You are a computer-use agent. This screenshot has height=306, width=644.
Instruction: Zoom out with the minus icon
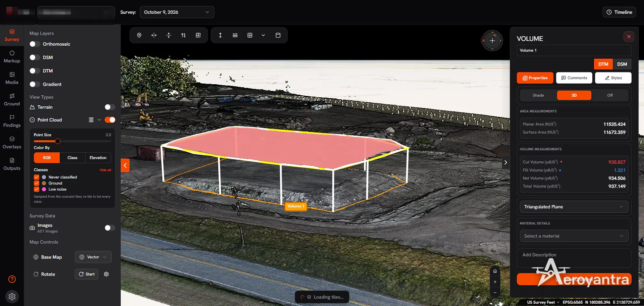tap(495, 293)
